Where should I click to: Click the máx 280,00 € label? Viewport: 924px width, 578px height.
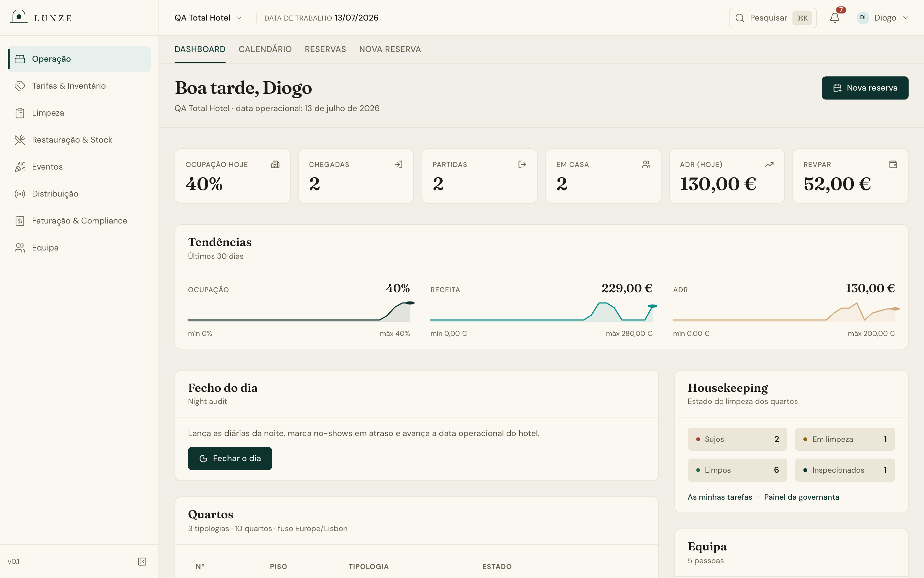pos(629,333)
